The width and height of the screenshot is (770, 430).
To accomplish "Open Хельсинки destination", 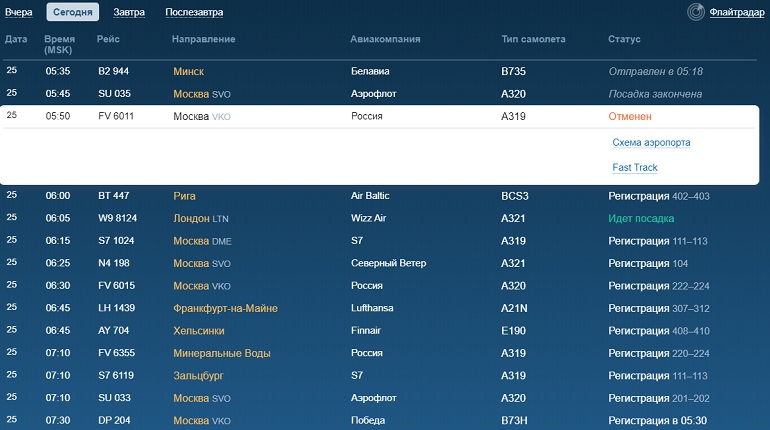I will (198, 331).
